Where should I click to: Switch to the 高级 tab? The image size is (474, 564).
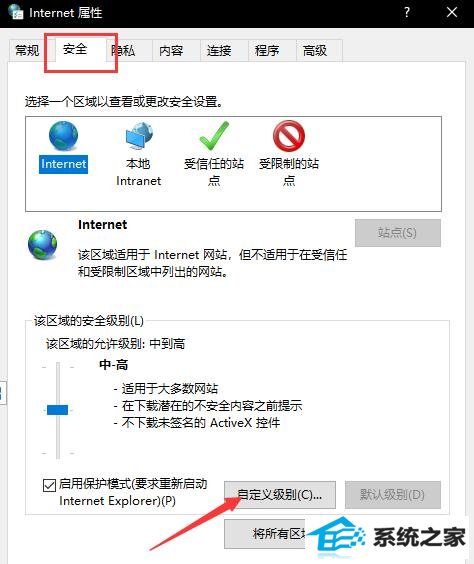(x=315, y=50)
